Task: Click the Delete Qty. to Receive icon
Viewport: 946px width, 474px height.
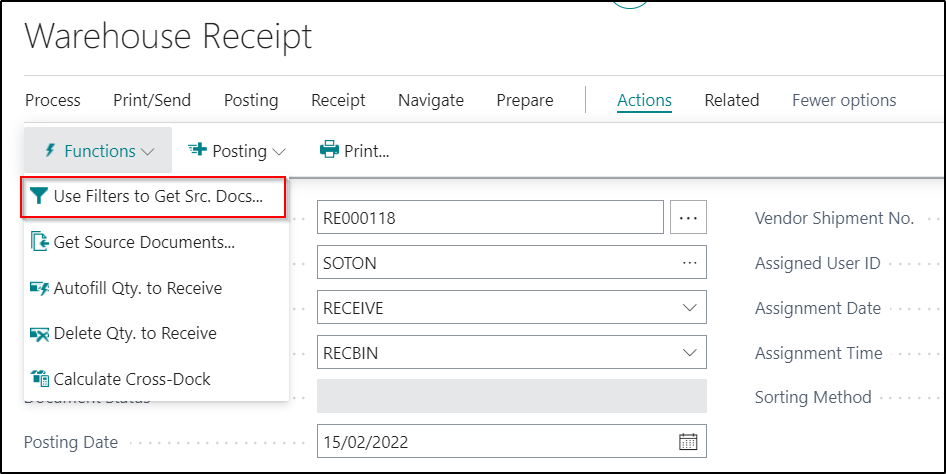Action: click(x=40, y=334)
